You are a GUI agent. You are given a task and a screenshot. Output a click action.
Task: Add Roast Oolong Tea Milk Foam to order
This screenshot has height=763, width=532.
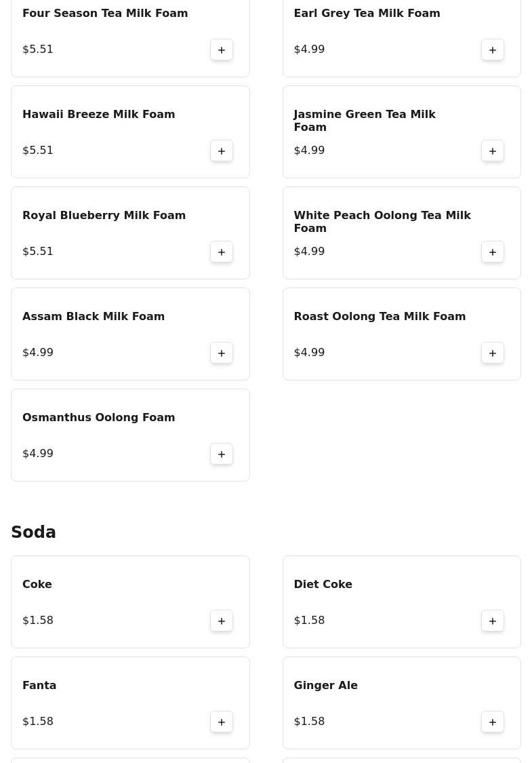492,353
